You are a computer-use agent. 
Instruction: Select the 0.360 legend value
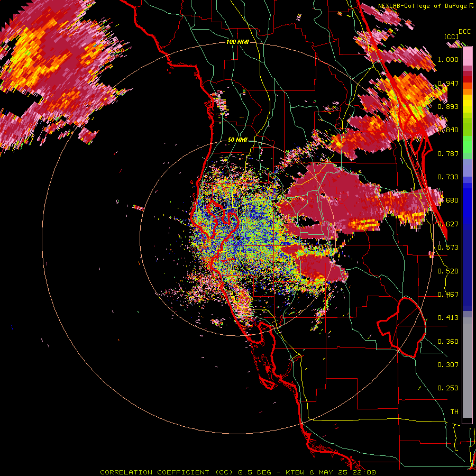[448, 342]
